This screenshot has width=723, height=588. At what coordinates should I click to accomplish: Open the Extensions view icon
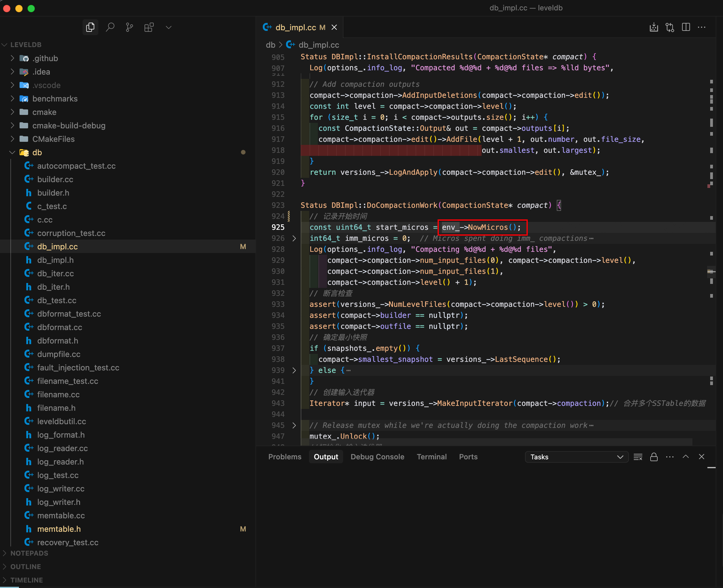point(149,27)
